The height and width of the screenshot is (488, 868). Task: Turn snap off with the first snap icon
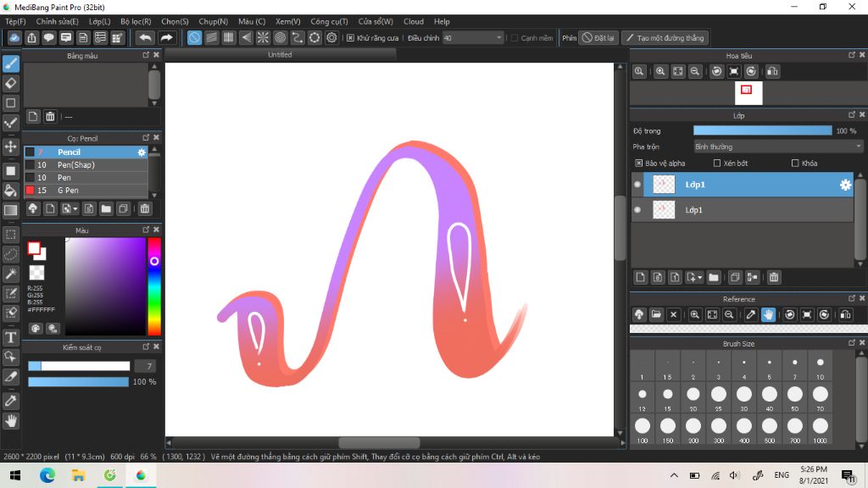pos(194,37)
